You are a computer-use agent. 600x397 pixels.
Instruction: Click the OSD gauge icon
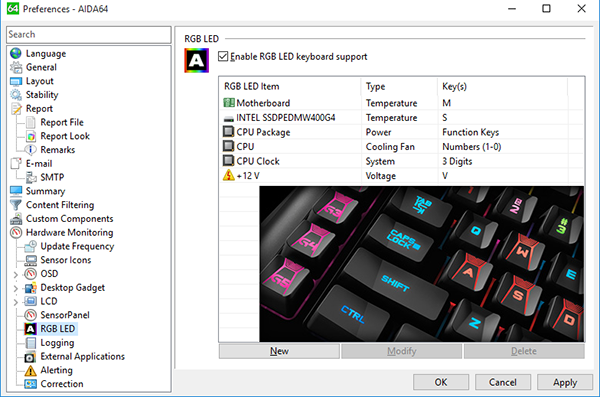click(x=31, y=274)
